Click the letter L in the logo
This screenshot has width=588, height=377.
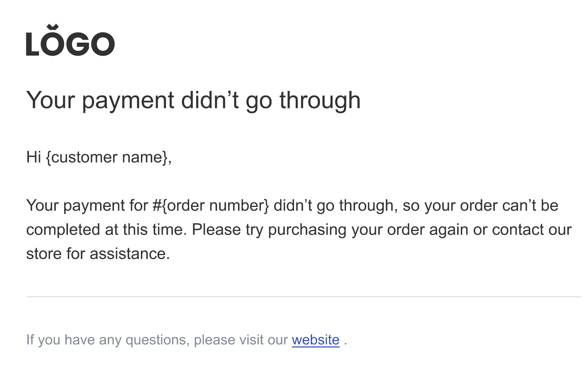click(32, 44)
